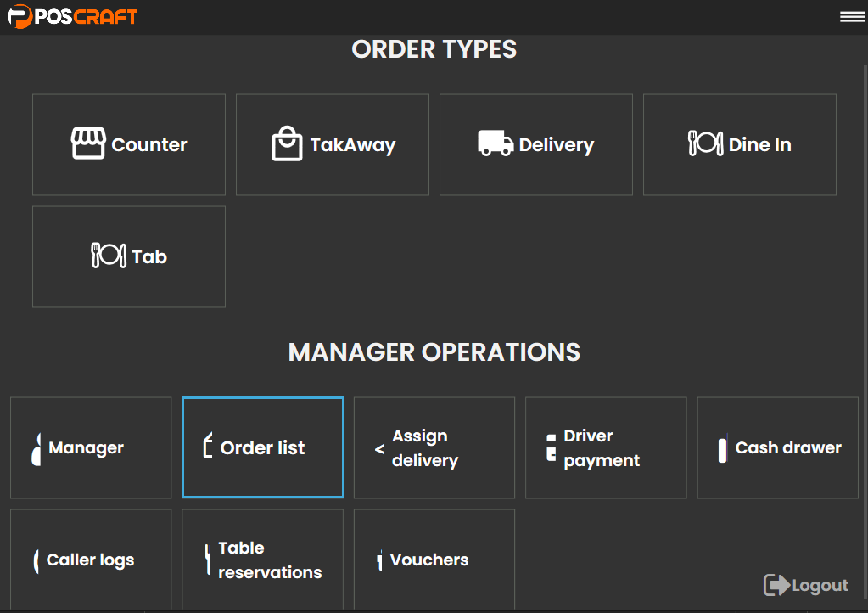The width and height of the screenshot is (868, 613).
Task: Click the Tab plate and cutlery icon
Action: 109,256
